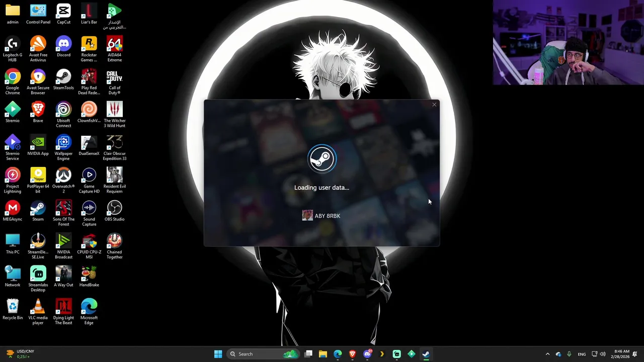Open the SteamTools desktop icon

tap(63, 79)
